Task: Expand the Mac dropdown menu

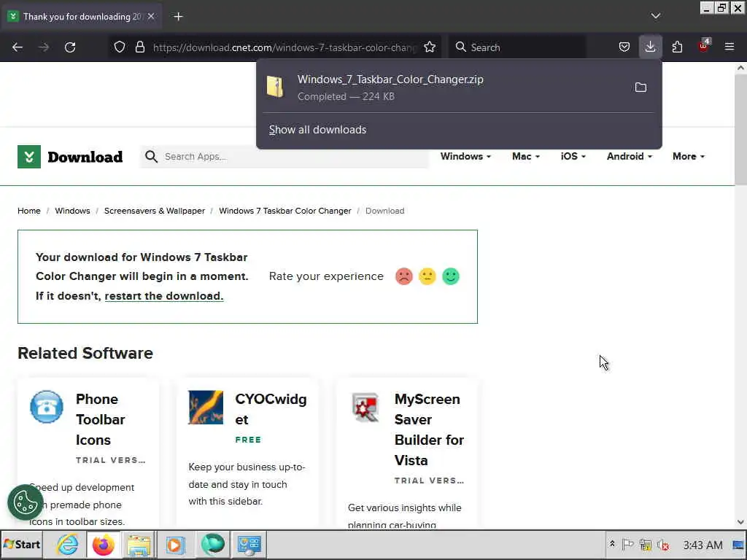Action: tap(526, 156)
